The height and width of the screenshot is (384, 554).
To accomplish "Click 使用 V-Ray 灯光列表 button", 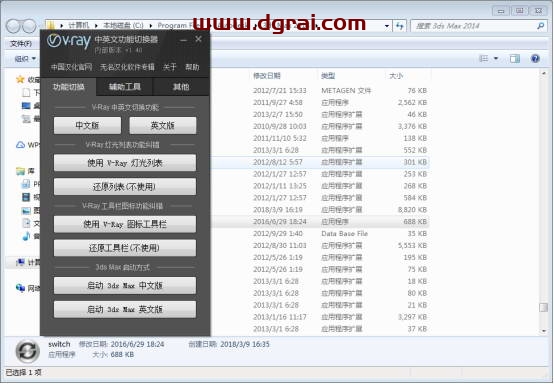I will [x=125, y=163].
